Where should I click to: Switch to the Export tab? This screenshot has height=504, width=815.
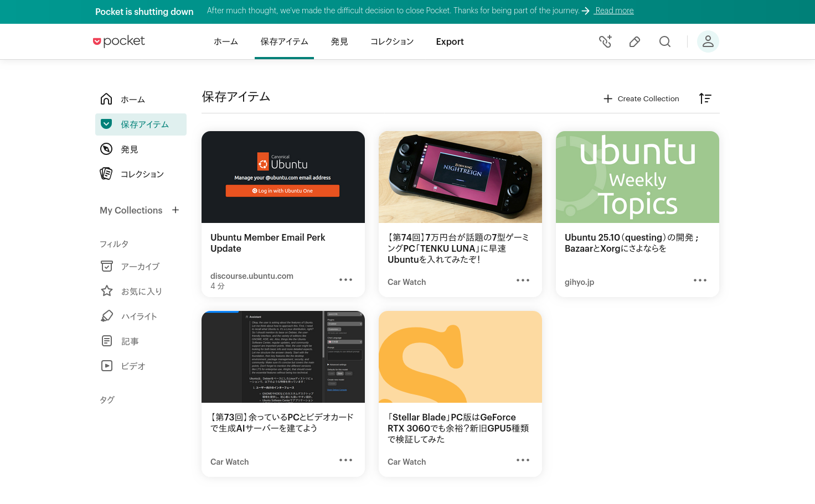click(450, 42)
